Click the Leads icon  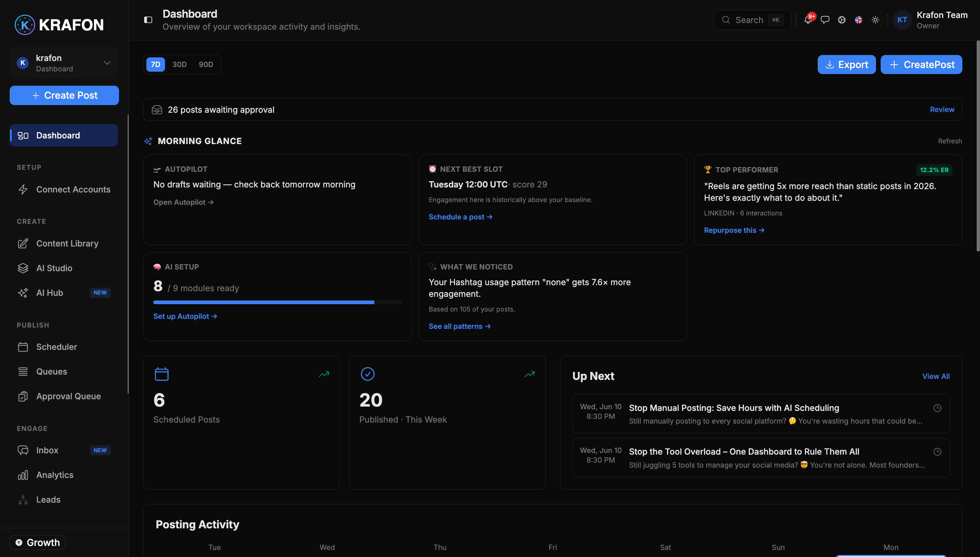coord(23,500)
